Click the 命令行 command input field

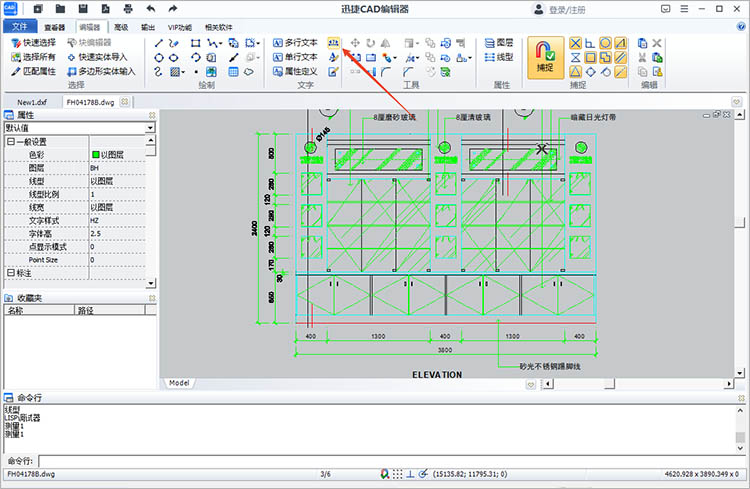(x=391, y=461)
